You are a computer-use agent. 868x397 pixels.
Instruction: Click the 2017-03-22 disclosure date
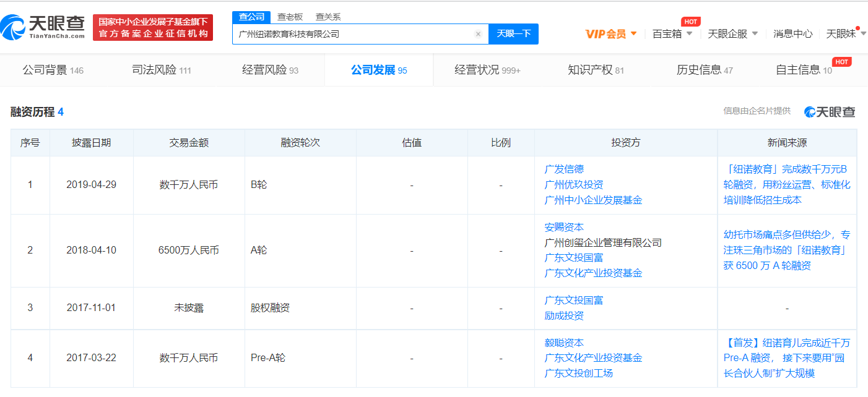(x=91, y=357)
